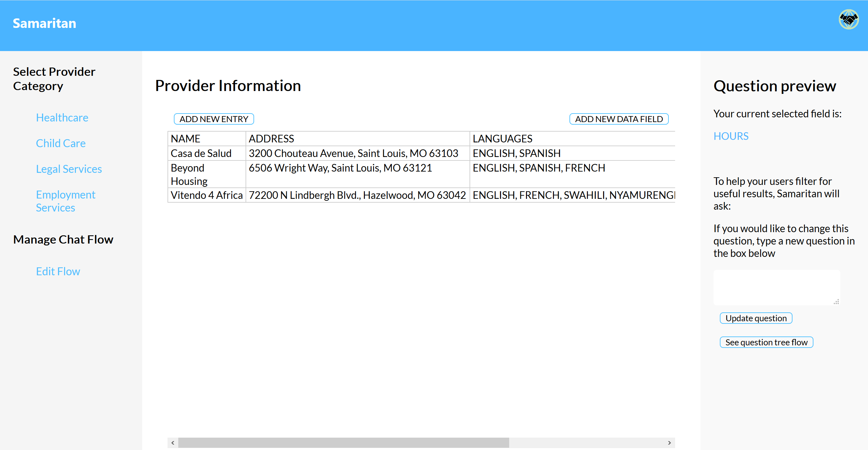
Task: Click the HOURS selected field link
Action: (731, 136)
